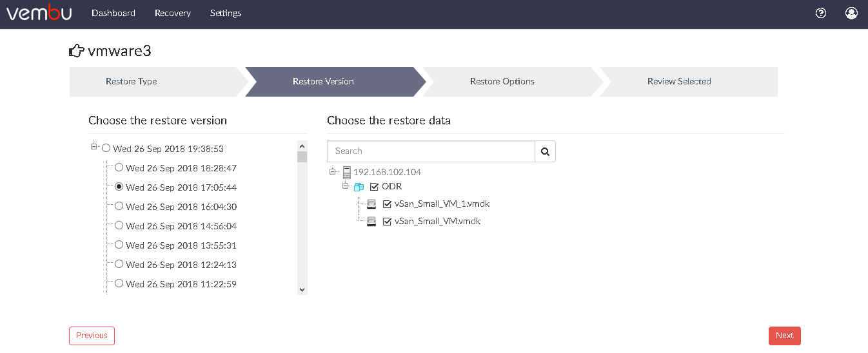Click the restore data Search field

click(431, 151)
